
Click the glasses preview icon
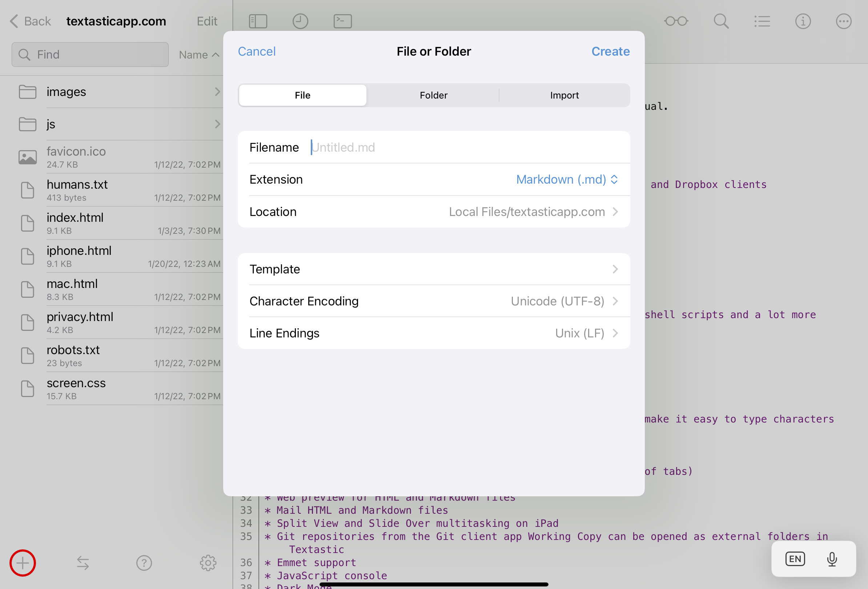676,21
